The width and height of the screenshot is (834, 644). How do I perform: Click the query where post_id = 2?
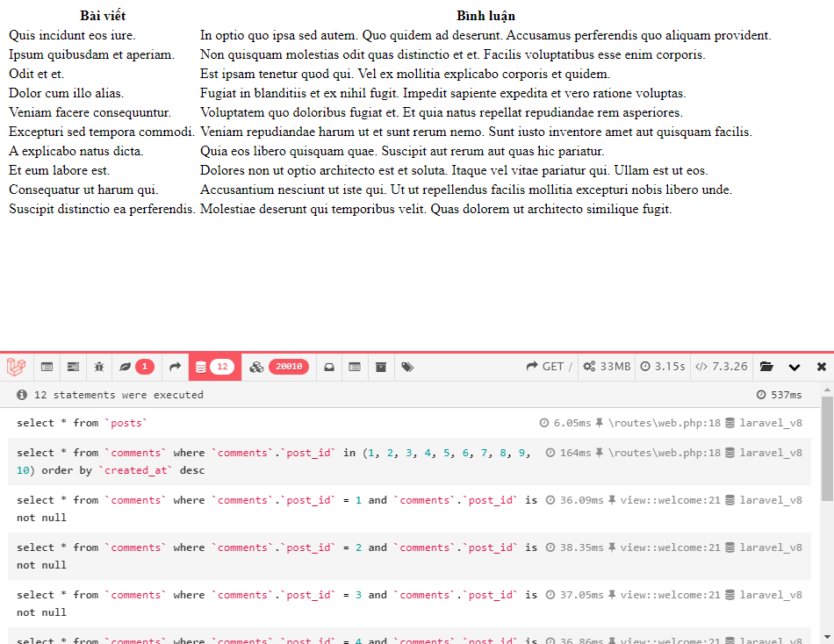410,555
